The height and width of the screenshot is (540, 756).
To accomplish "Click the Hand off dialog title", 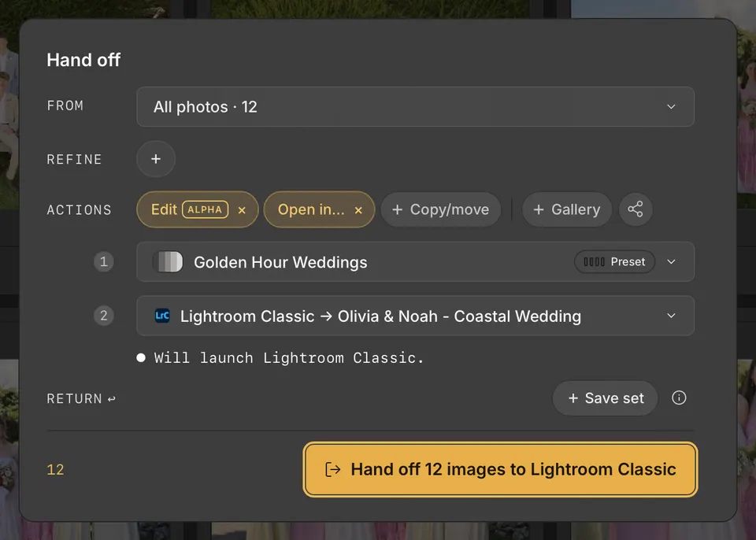I will 83,60.
